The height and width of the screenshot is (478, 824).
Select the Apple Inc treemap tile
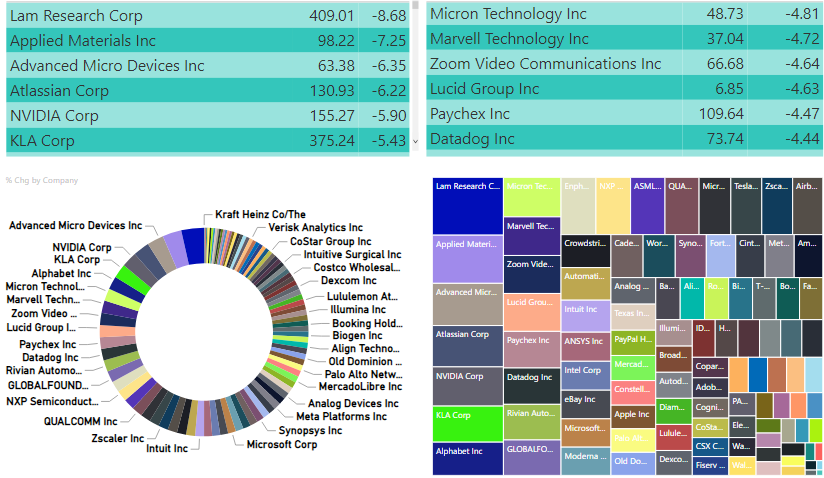tap(633, 419)
